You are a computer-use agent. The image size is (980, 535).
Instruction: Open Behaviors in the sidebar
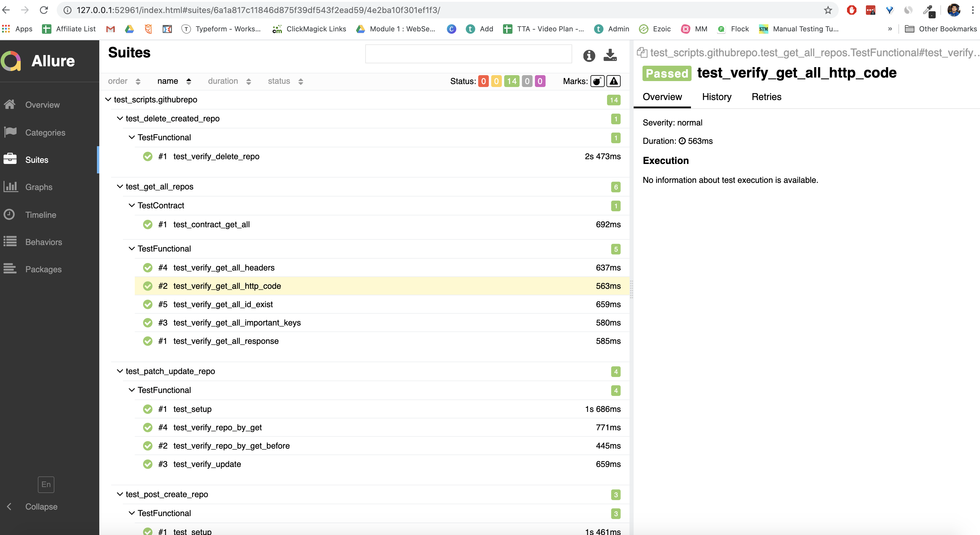coord(43,242)
